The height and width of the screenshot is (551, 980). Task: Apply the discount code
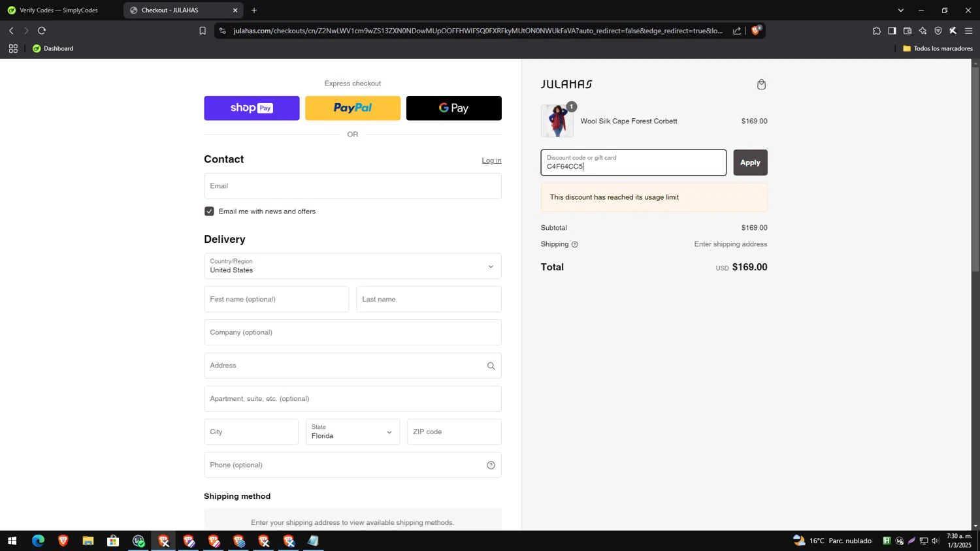(750, 163)
